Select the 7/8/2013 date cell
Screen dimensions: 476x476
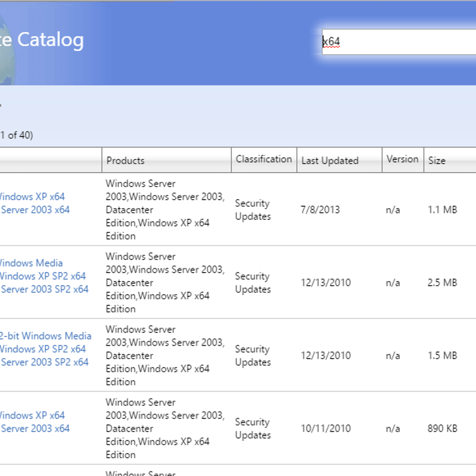(320, 210)
